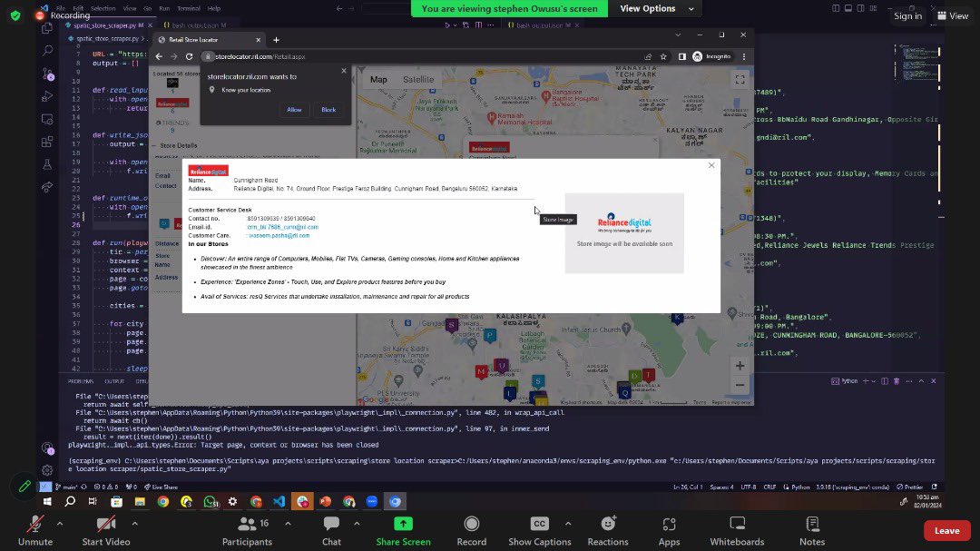
Task: Close the Cunningham Road store details popup
Action: click(x=711, y=165)
